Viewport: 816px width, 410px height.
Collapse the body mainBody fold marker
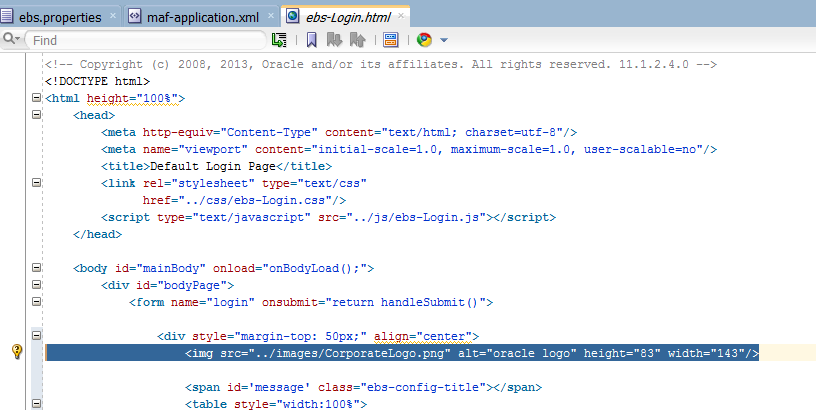[36, 267]
